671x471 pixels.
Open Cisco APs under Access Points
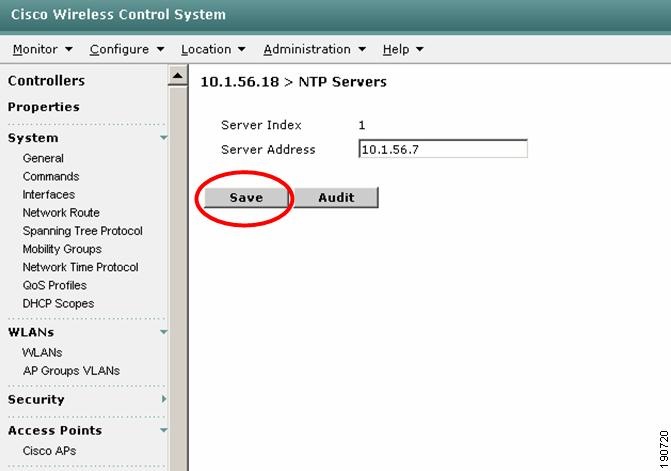(x=49, y=451)
